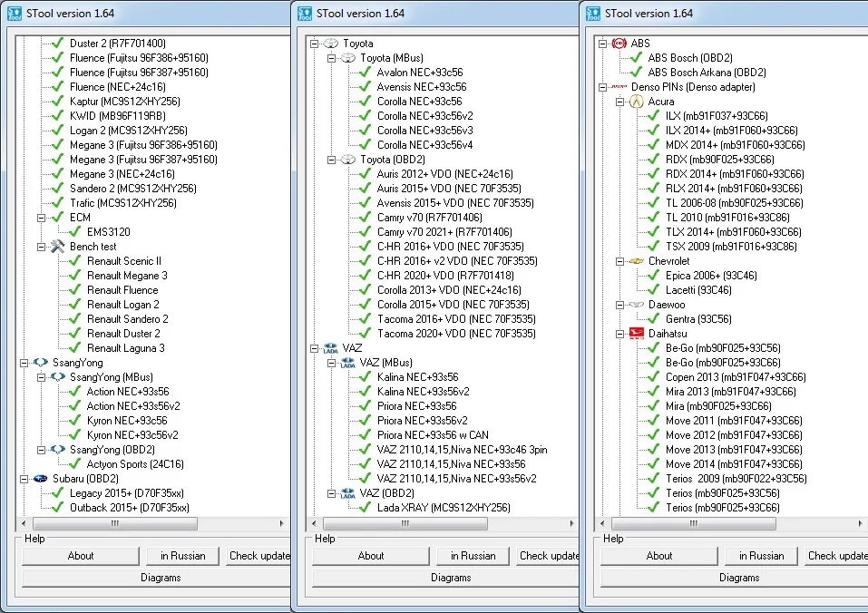
Task: Select Duster 2 (R7F701400)
Action: (117, 44)
